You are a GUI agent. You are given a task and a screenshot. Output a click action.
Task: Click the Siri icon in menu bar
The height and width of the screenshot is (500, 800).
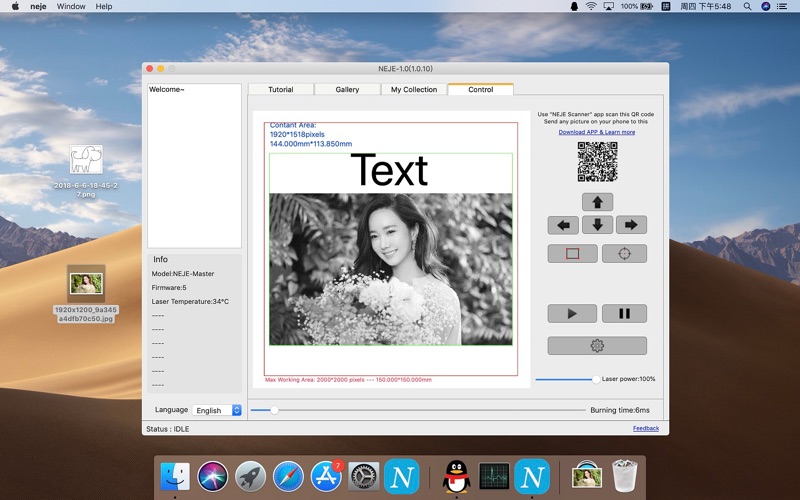point(765,6)
